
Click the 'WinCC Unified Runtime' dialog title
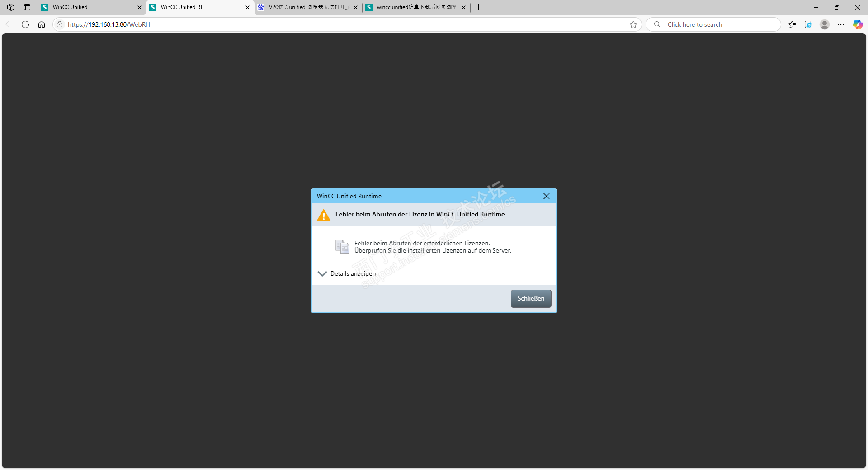tap(349, 196)
